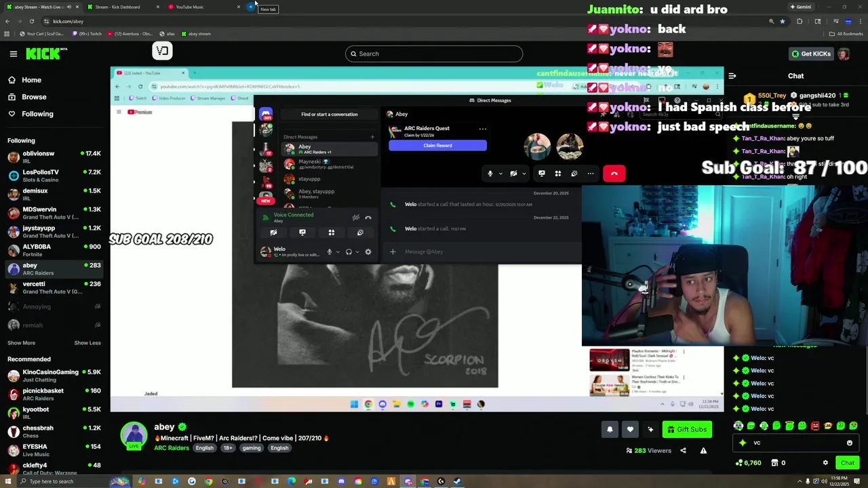Open Gemini in browser title bar

(800, 7)
